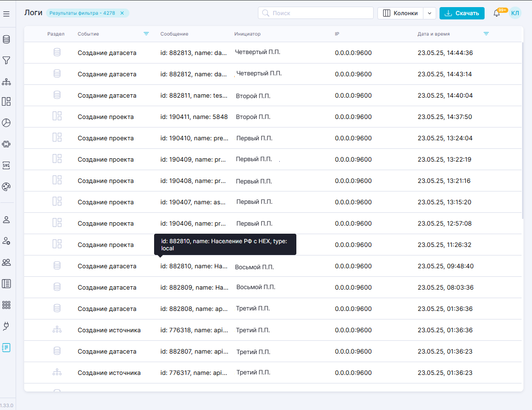Open the filter for Событие column
The image size is (532, 410).
coord(146,34)
